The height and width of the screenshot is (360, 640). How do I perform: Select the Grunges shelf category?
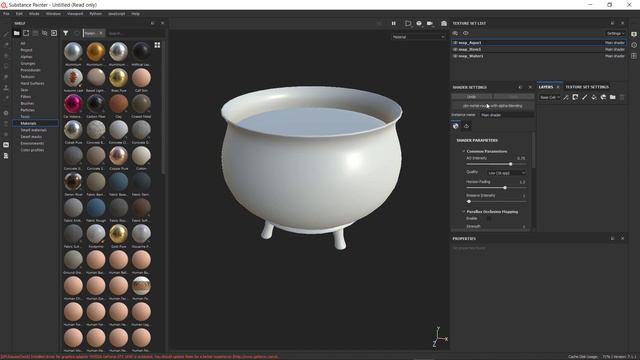[28, 63]
